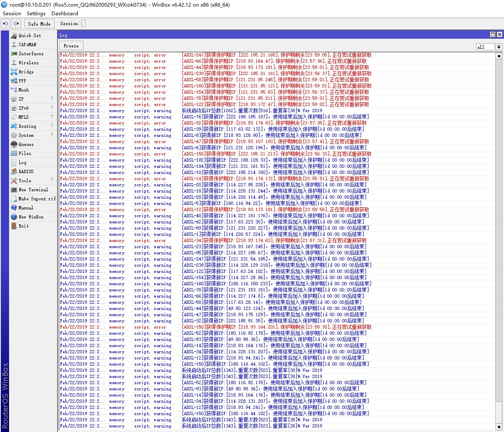Open the log topic filter dropdown arrow

click(499, 47)
